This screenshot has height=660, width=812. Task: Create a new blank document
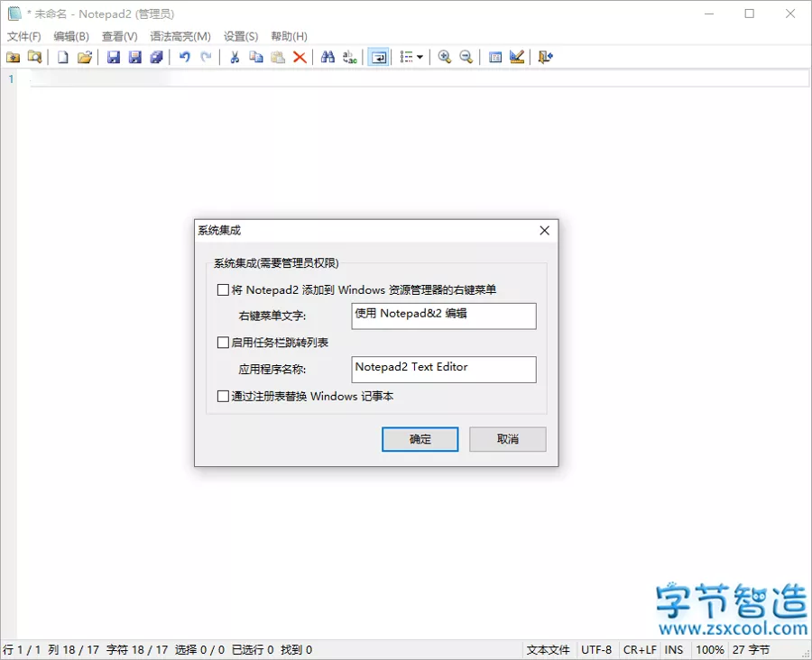coord(62,57)
